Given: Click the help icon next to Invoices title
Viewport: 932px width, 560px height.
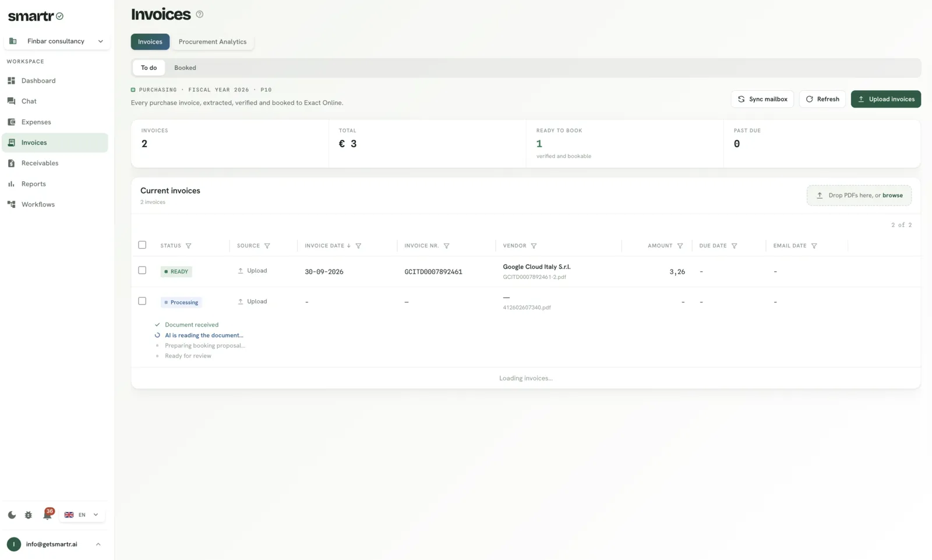Looking at the screenshot, I should tap(200, 14).
